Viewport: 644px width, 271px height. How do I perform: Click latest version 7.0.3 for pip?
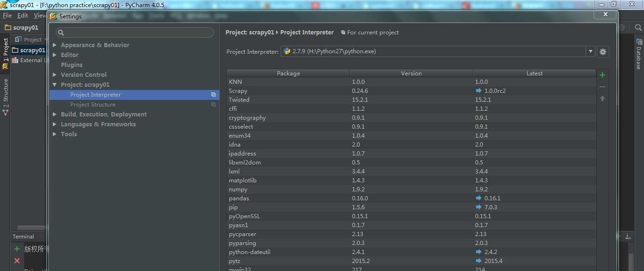coord(491,207)
